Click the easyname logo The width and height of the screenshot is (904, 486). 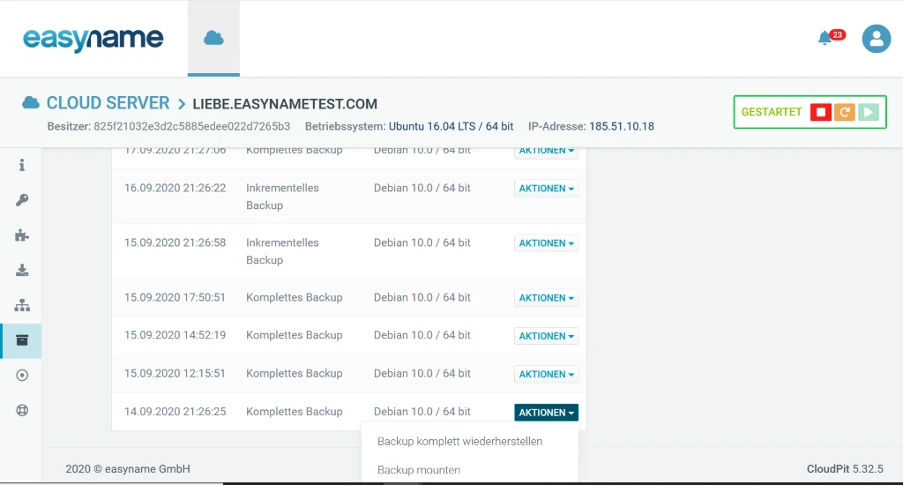tap(93, 39)
